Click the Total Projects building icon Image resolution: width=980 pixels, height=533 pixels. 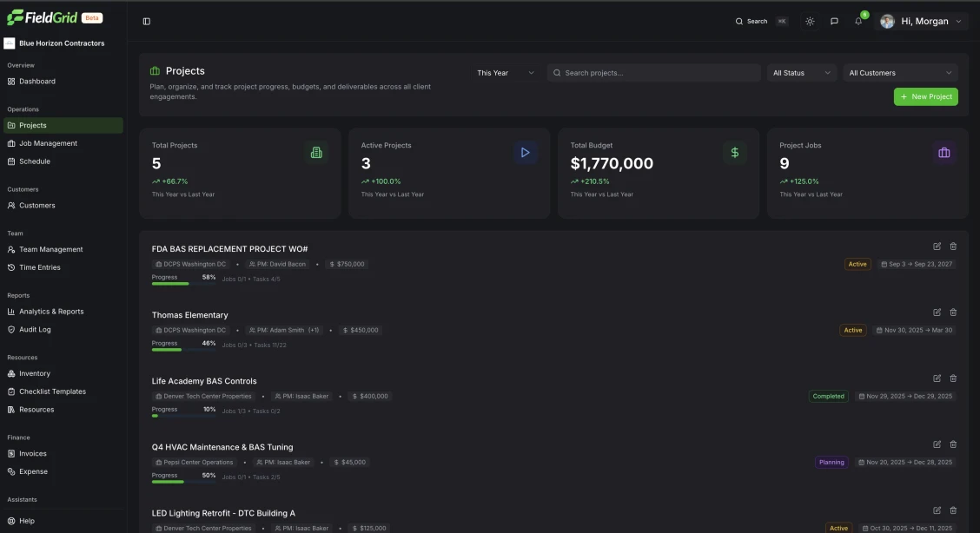point(316,152)
